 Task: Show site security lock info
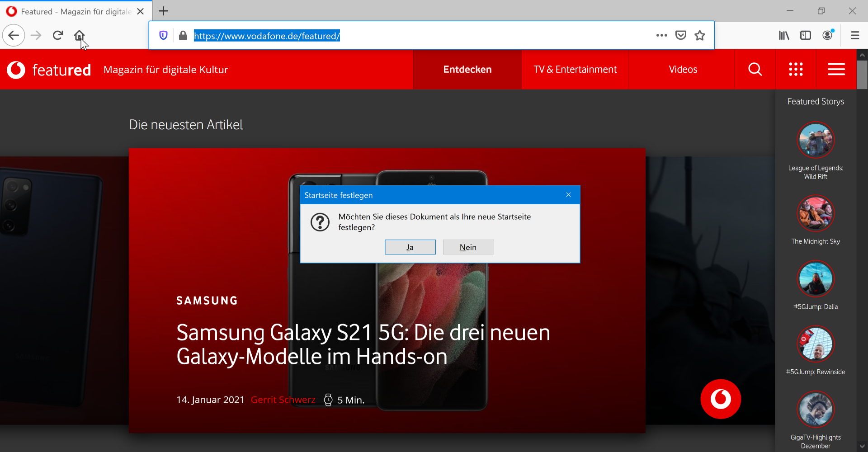pos(183,35)
